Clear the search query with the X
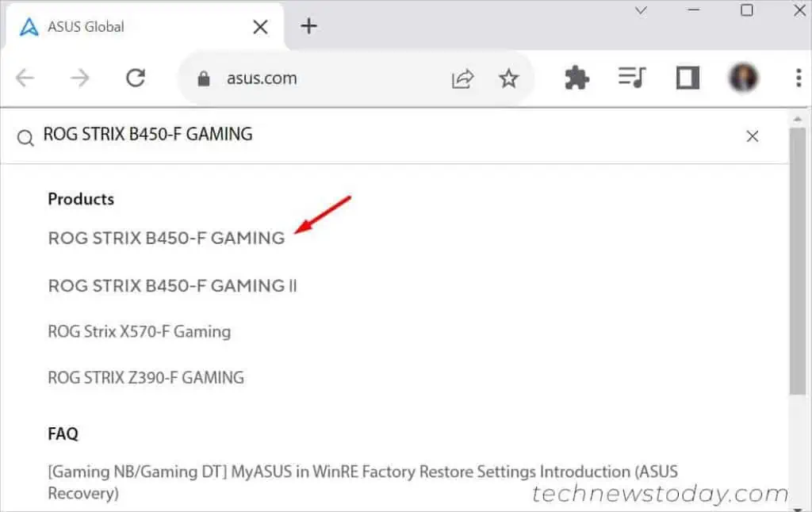This screenshot has width=812, height=512. [x=752, y=136]
